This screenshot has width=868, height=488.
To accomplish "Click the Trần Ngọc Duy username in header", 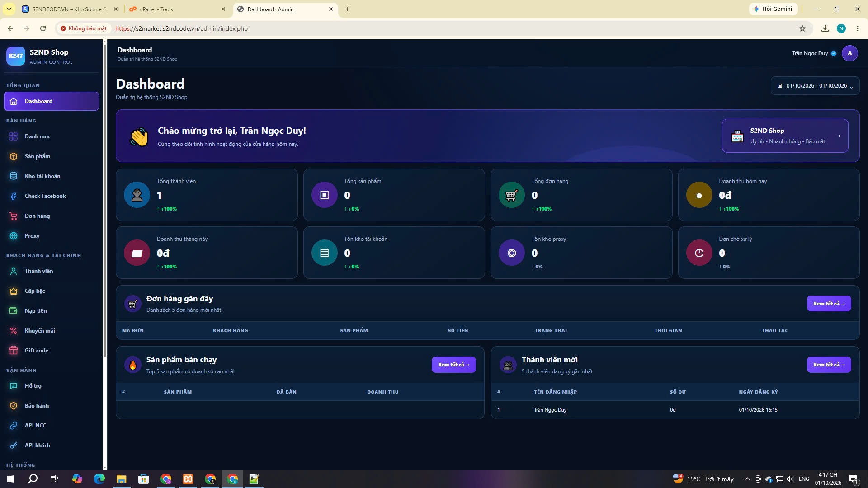I will coord(810,53).
